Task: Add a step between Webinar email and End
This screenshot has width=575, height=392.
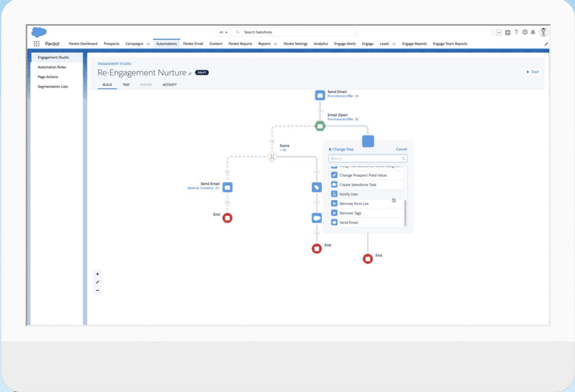Action: [x=227, y=203]
